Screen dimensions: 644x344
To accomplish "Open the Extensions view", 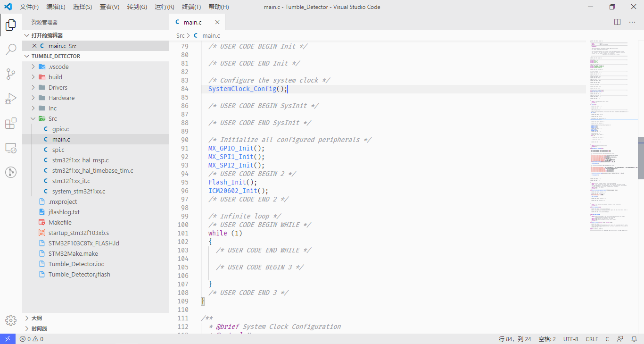I will tap(10, 123).
